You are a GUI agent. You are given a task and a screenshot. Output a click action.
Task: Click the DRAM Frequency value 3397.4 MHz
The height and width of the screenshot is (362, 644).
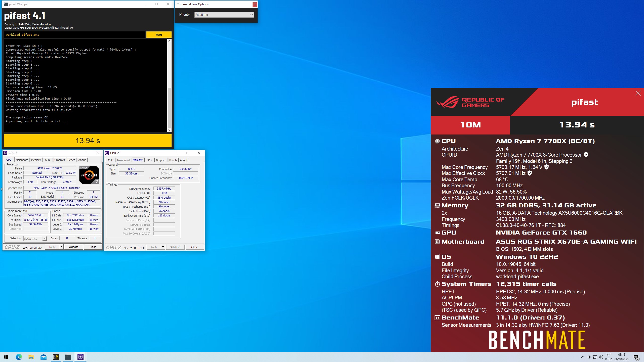[164, 189]
